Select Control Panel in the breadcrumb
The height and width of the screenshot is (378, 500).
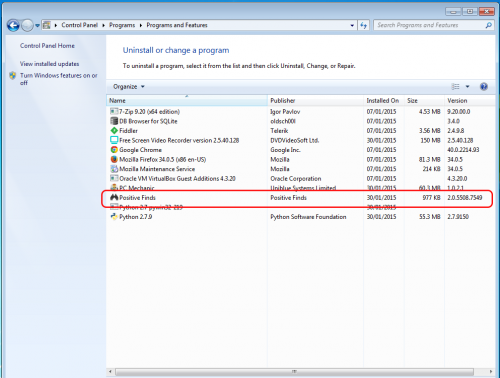click(x=79, y=25)
